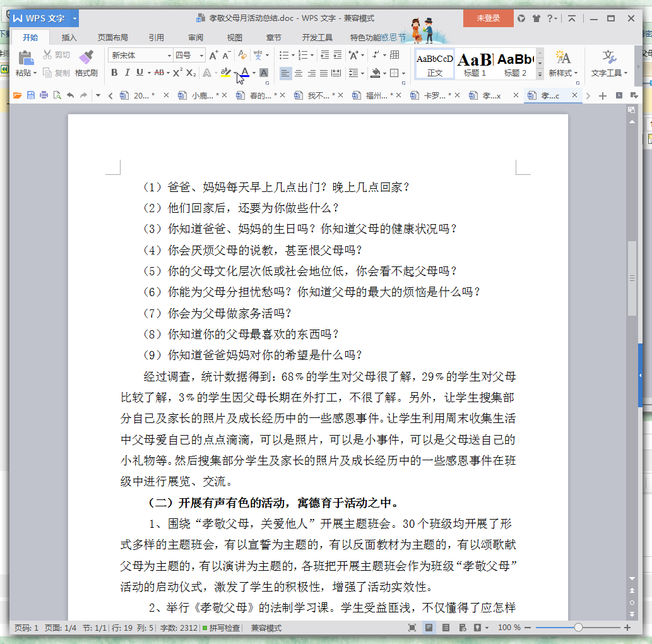Open the View (视图) tab
The width and height of the screenshot is (652, 644).
235,37
